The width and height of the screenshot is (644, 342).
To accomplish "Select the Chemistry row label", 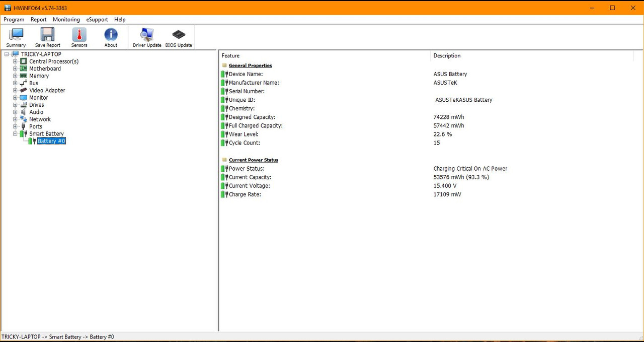I will tap(242, 108).
